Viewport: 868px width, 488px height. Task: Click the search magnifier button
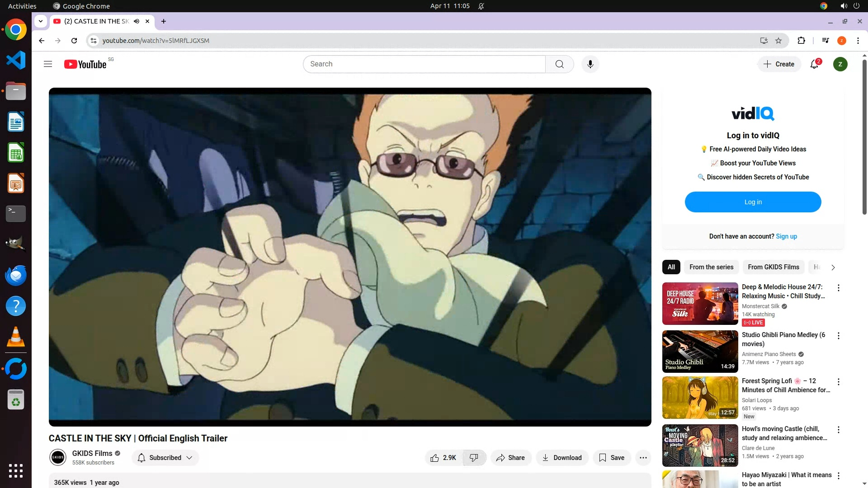(559, 64)
